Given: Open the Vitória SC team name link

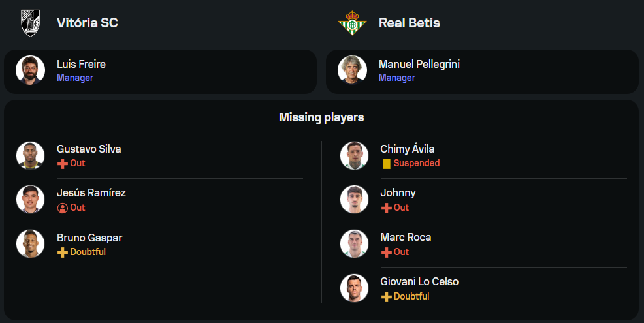Looking at the screenshot, I should [87, 23].
